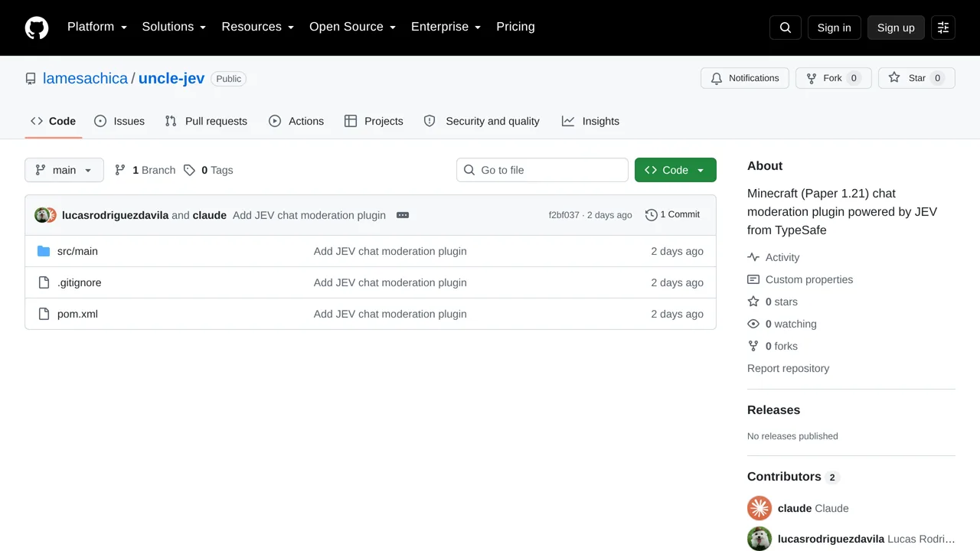Expand the Platform dropdown menu

[96, 27]
